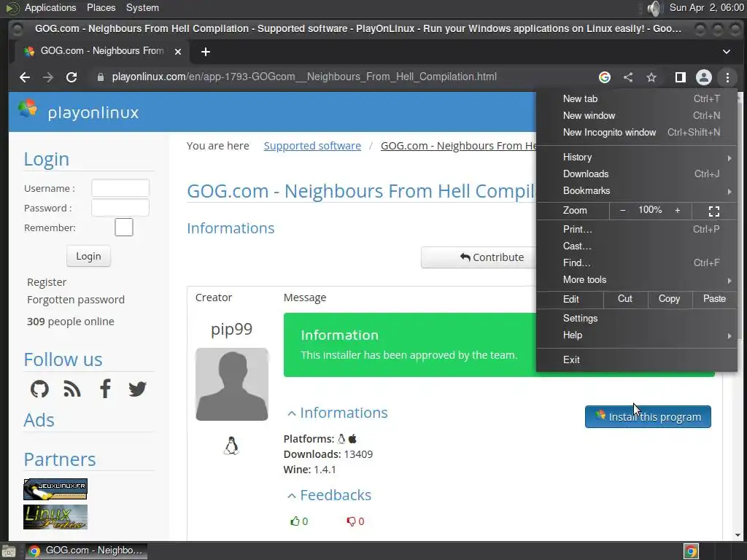Click the Install this program button
747x560 pixels.
[648, 416]
